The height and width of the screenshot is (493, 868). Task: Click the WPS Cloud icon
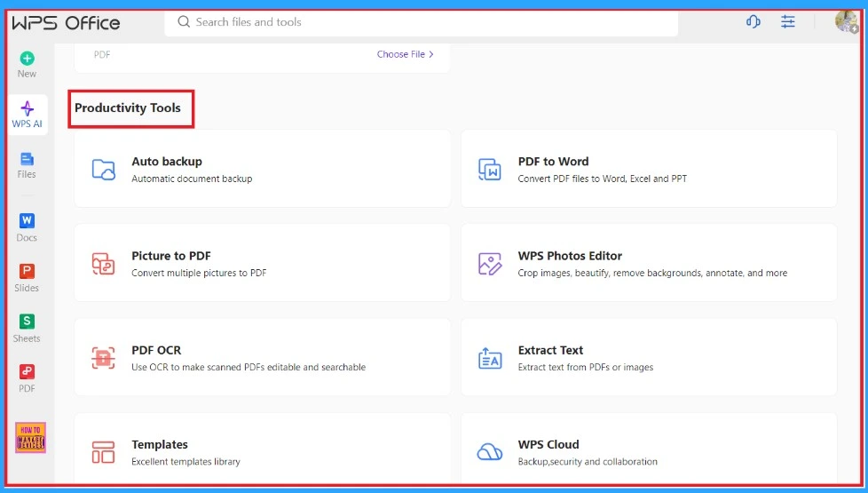pos(489,452)
